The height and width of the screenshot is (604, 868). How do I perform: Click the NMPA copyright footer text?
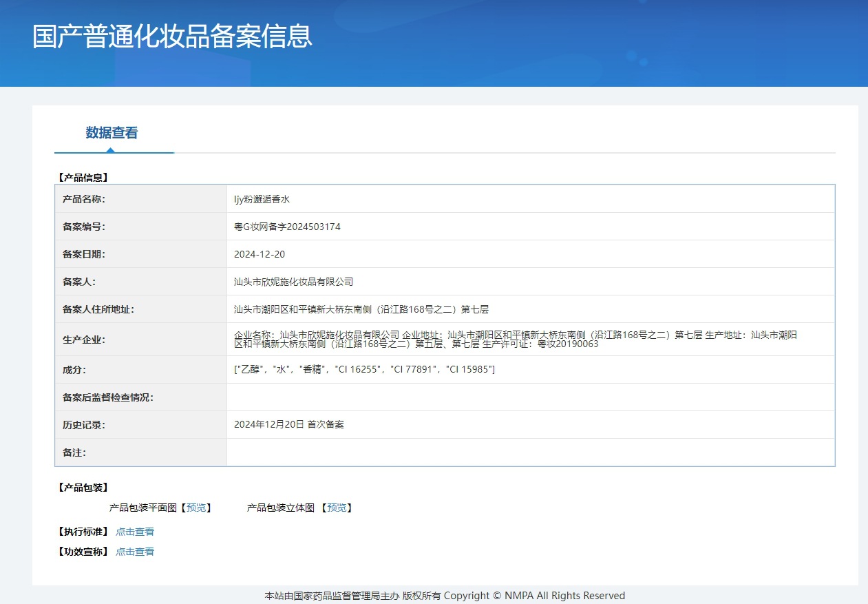(445, 596)
